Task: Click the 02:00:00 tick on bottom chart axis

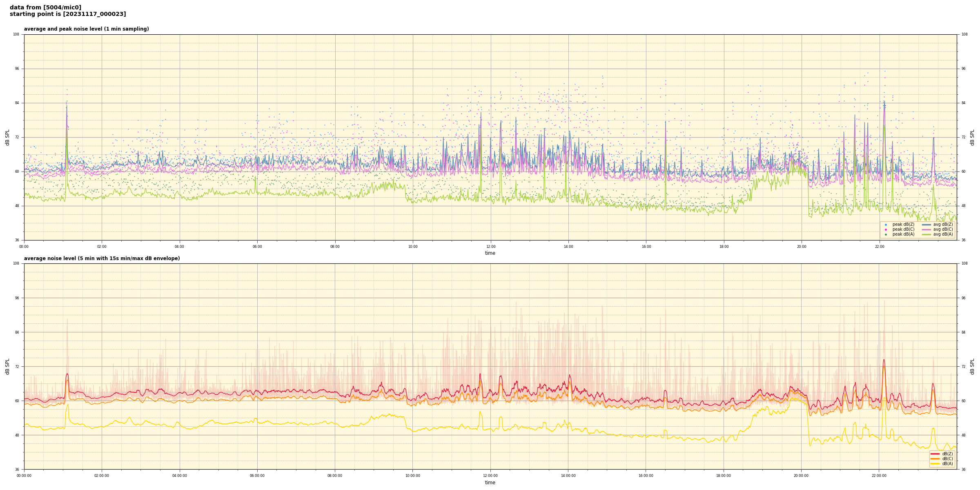Action: tap(102, 476)
